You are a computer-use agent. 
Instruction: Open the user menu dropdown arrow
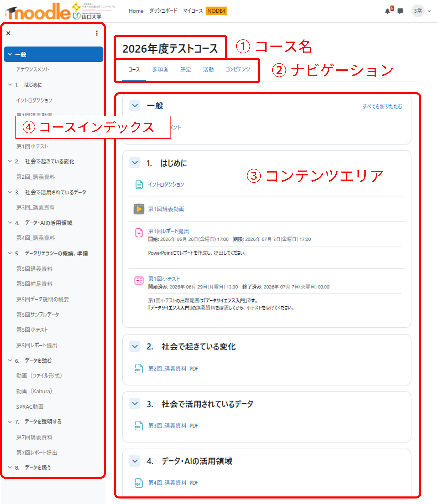point(429,11)
